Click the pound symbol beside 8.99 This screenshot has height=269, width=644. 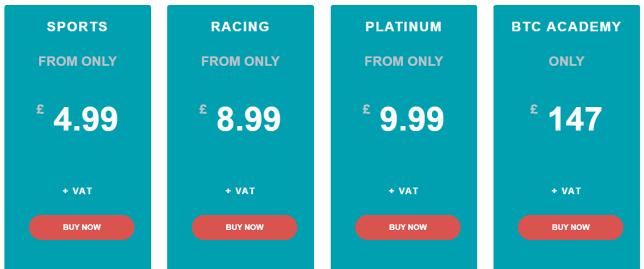coord(203,110)
